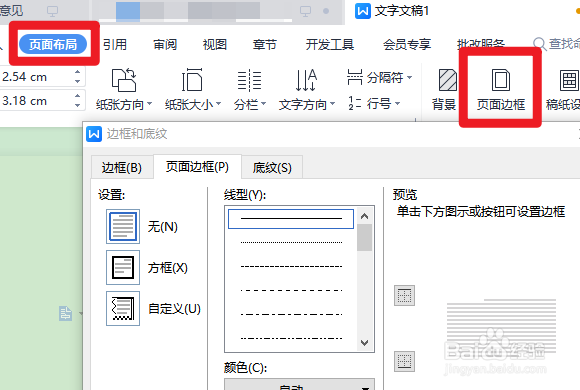Viewport: 580px width, 390px height.
Task: Expand the 纸张方向 dropdown arrow
Action: [149, 104]
